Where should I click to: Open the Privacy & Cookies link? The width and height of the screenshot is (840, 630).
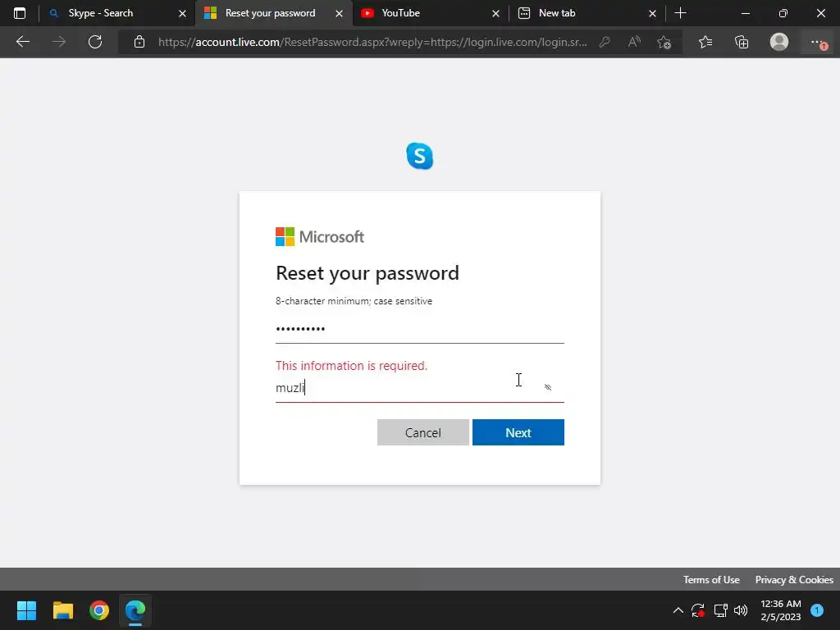point(794,580)
